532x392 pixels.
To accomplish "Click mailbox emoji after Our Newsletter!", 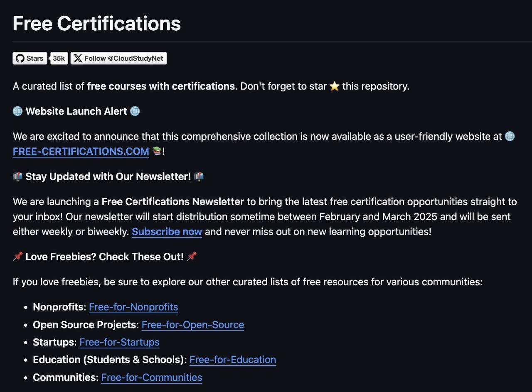I will click(199, 176).
